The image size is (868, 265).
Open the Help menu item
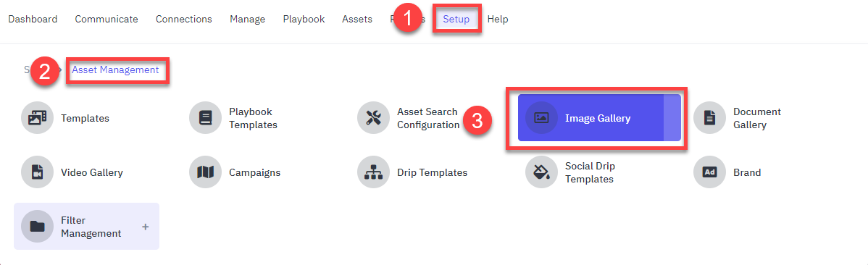point(498,20)
